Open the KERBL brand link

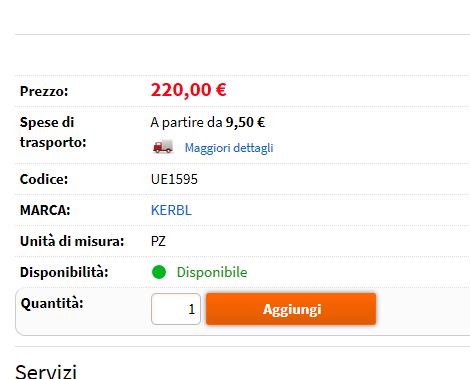[x=171, y=210]
